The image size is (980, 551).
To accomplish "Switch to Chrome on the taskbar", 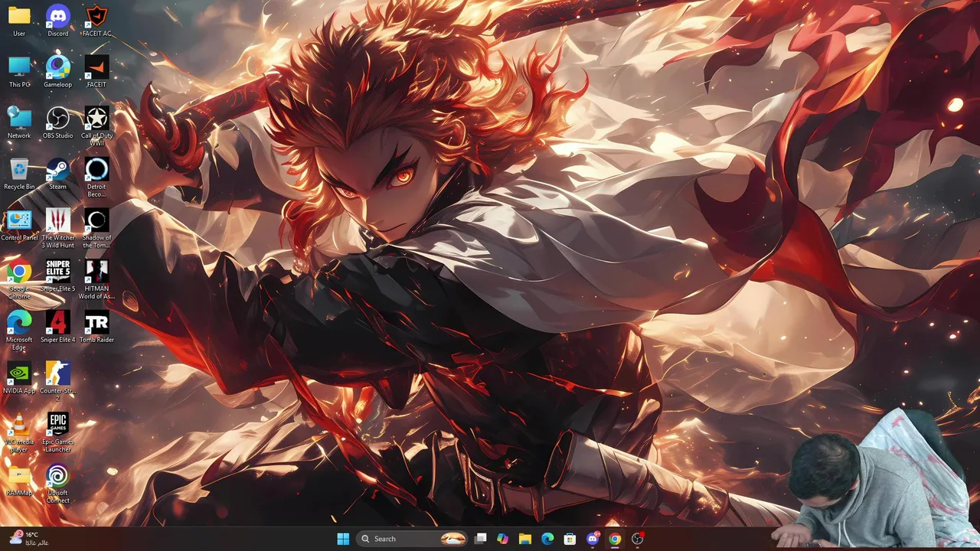I will pyautogui.click(x=615, y=539).
